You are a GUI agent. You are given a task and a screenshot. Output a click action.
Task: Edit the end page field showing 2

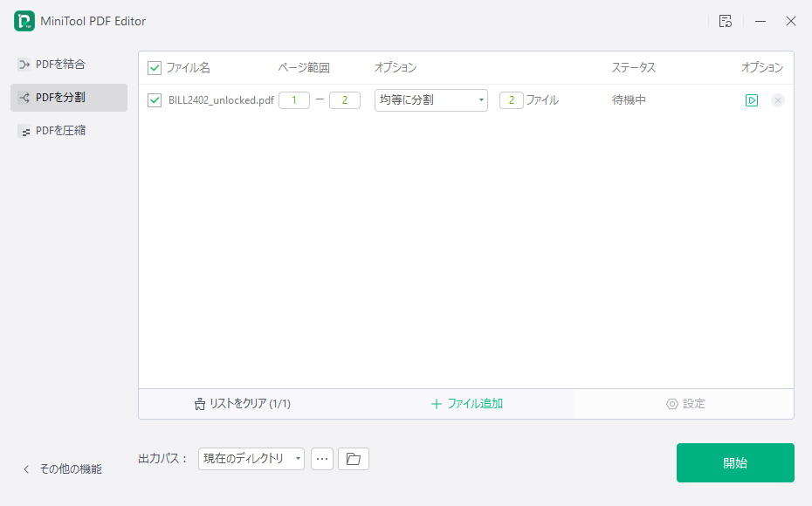pyautogui.click(x=345, y=100)
